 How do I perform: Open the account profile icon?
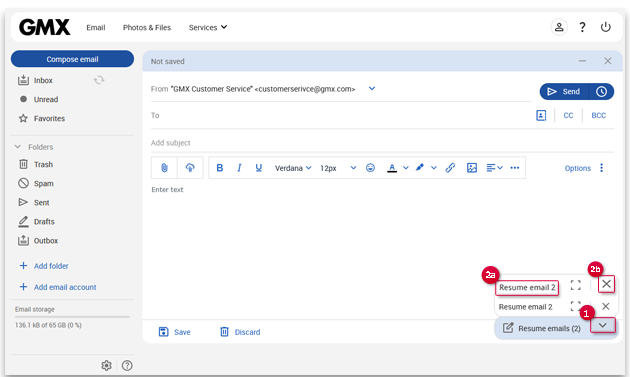click(559, 27)
